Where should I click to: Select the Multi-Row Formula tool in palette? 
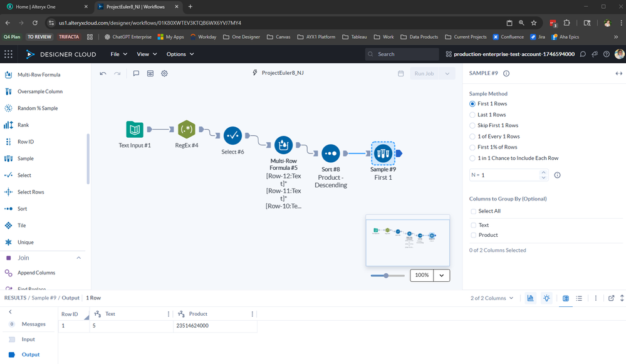(39, 75)
